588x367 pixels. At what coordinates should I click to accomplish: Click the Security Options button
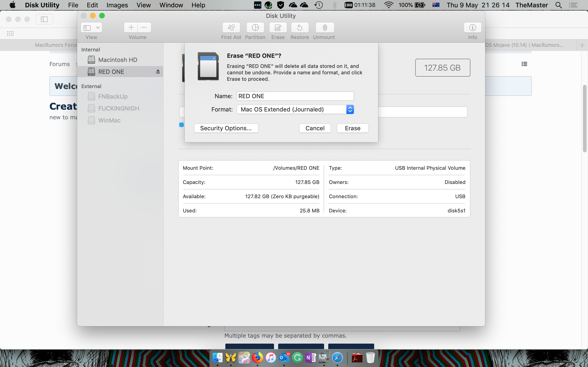click(226, 128)
